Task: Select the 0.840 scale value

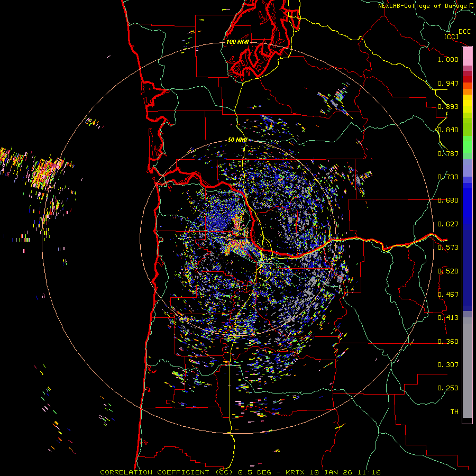Action: 448,130
